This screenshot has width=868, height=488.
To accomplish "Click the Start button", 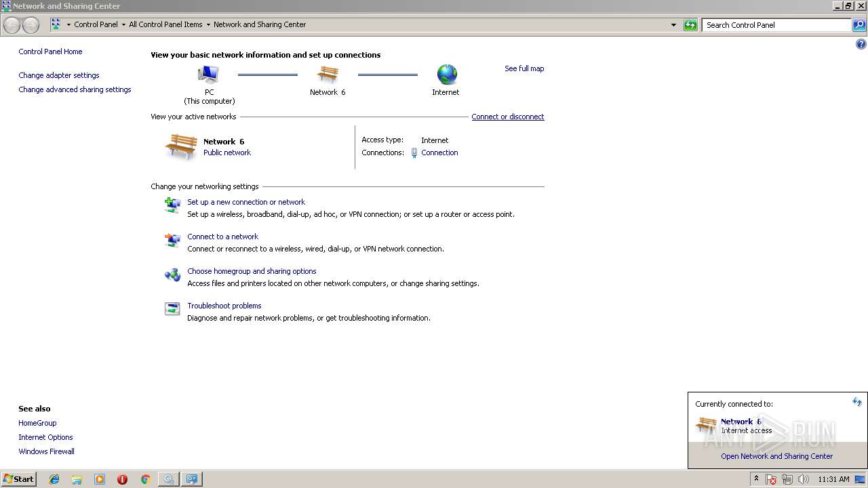I will pos(18,479).
